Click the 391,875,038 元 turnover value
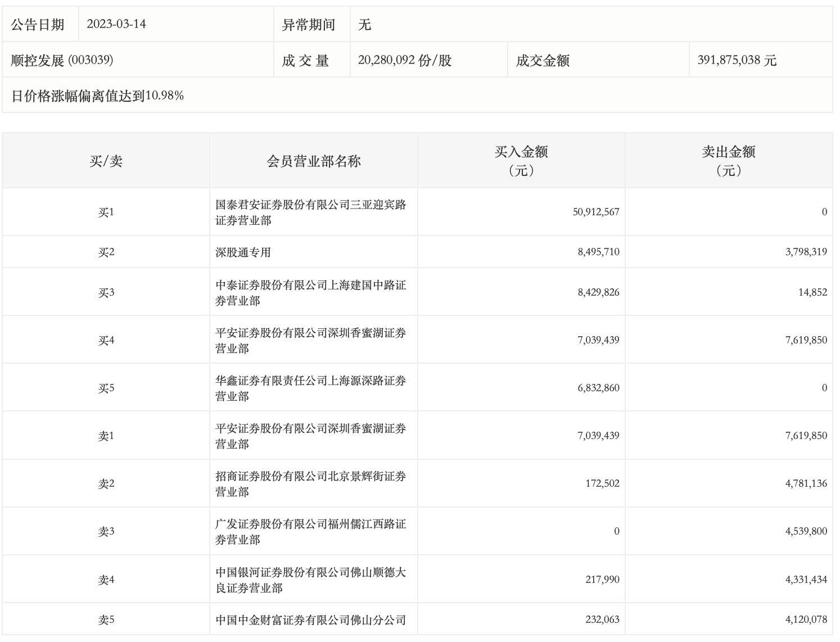 [737, 60]
